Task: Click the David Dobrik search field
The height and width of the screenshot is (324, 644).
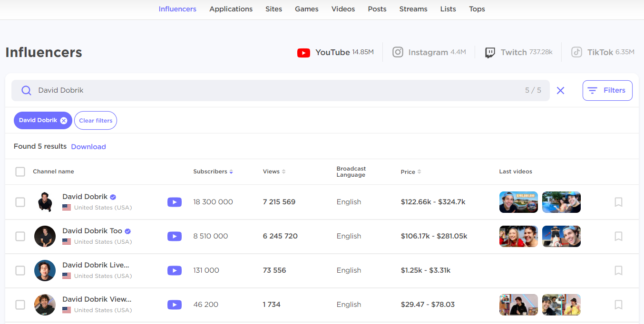Action: 281,90
